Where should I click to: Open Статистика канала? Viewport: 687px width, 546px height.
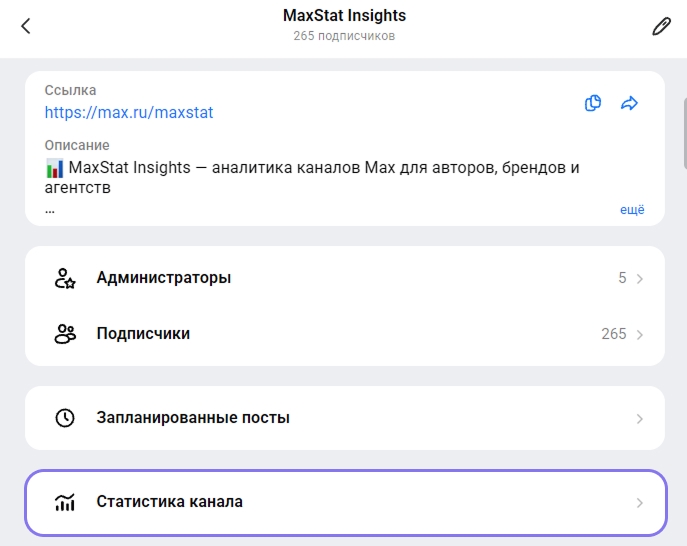click(x=346, y=503)
